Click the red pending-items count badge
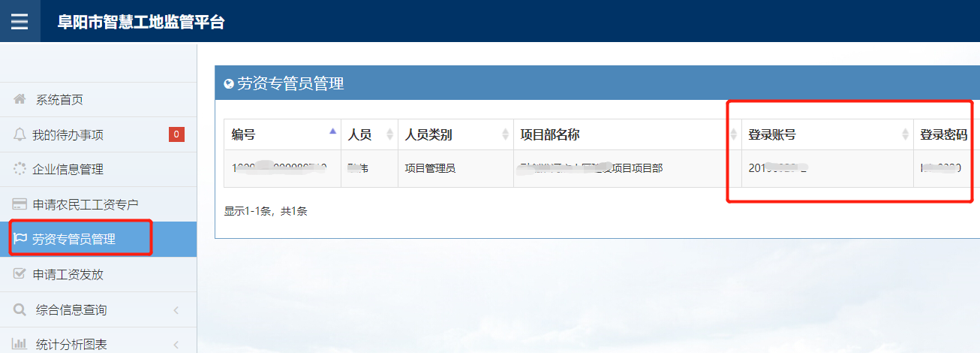Viewport: 980px width, 353px height. tap(176, 134)
